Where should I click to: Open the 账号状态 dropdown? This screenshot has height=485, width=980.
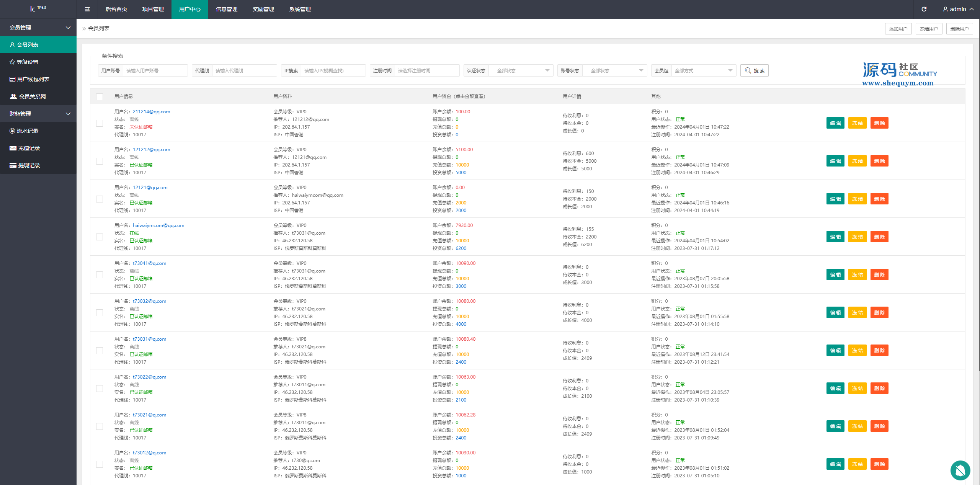click(614, 70)
